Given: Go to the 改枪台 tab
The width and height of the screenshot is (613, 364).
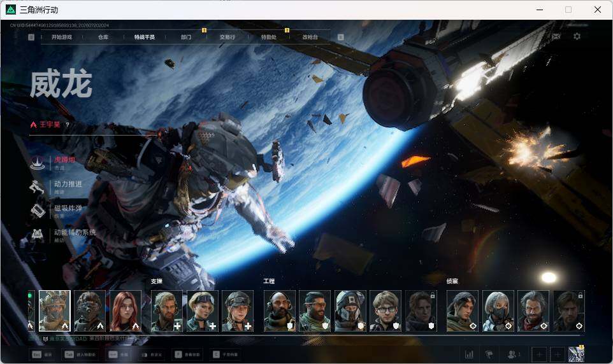Looking at the screenshot, I should click(x=310, y=37).
